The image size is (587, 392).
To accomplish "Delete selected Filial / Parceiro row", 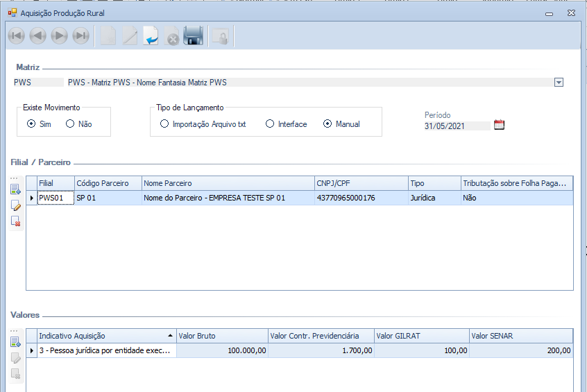I will click(16, 221).
